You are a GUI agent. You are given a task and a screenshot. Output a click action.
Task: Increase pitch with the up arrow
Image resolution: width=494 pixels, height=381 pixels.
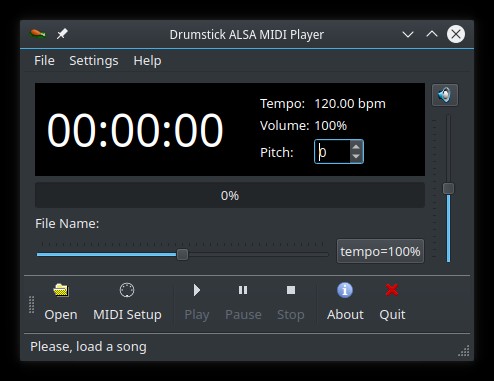pyautogui.click(x=356, y=147)
